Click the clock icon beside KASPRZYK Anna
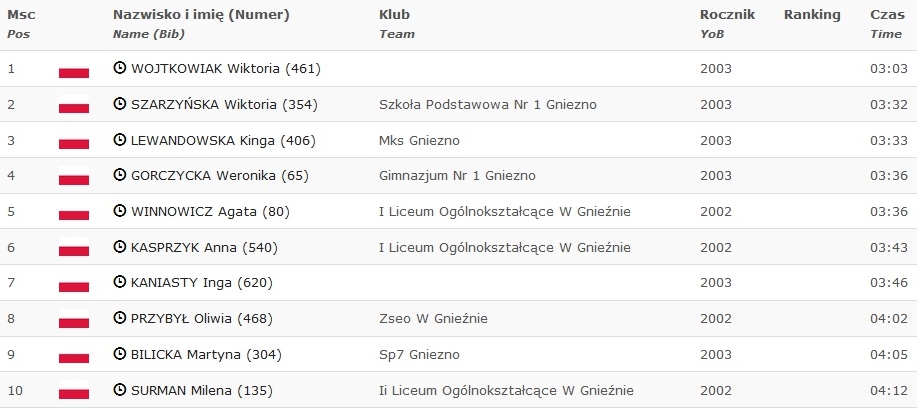This screenshot has height=409, width=917. point(119,247)
